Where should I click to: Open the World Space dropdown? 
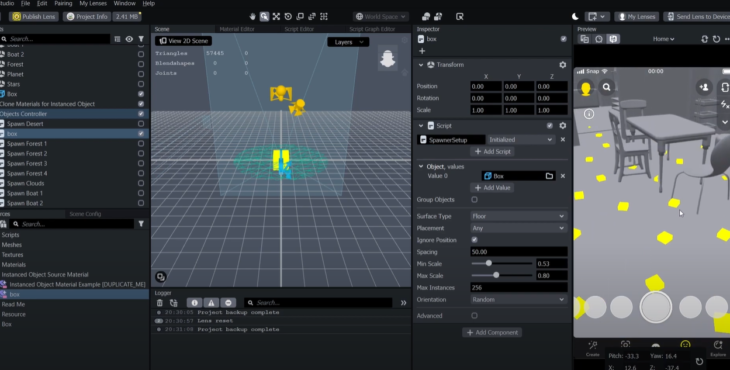click(381, 16)
